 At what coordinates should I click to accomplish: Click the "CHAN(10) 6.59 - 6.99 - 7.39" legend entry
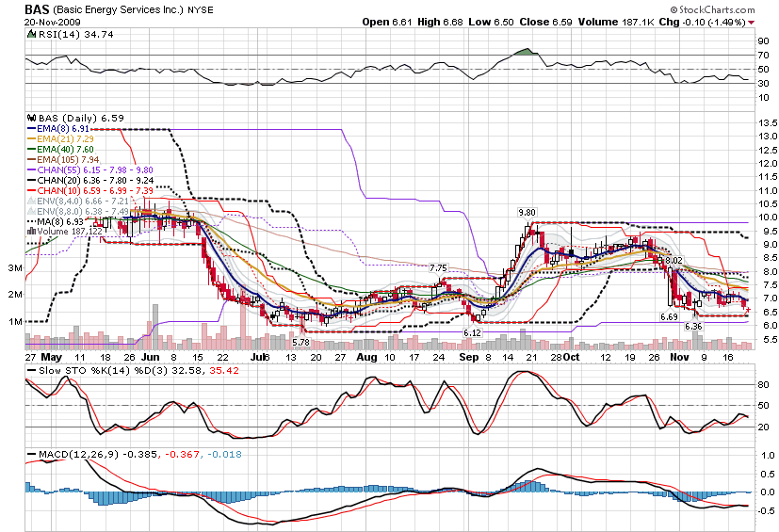(95, 191)
